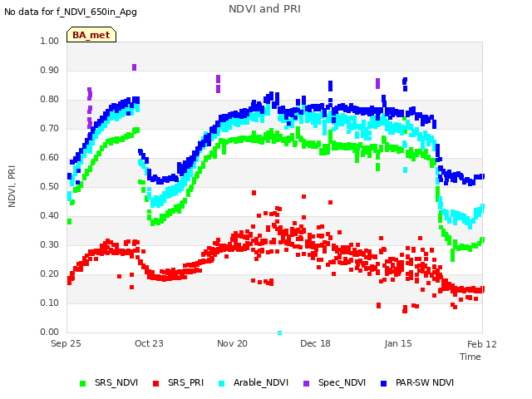Click the 0.80 y-axis tick label
The height and width of the screenshot is (399, 532).
(x=50, y=100)
